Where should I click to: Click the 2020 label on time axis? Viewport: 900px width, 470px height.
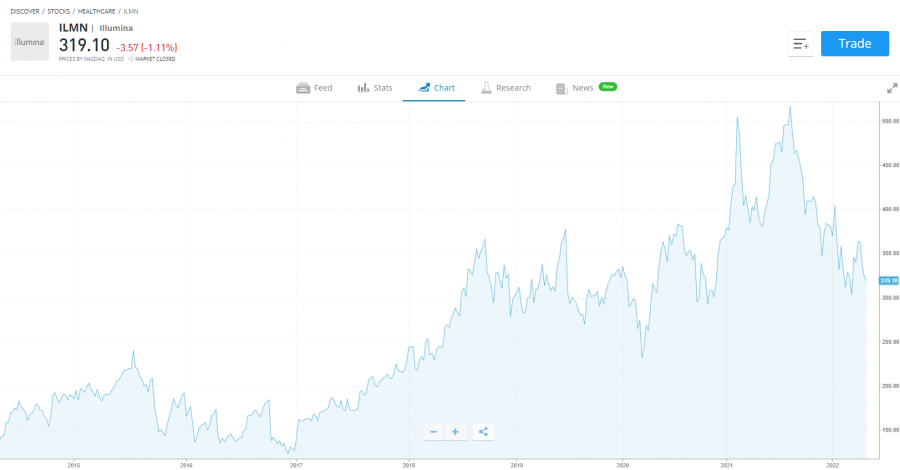623,465
